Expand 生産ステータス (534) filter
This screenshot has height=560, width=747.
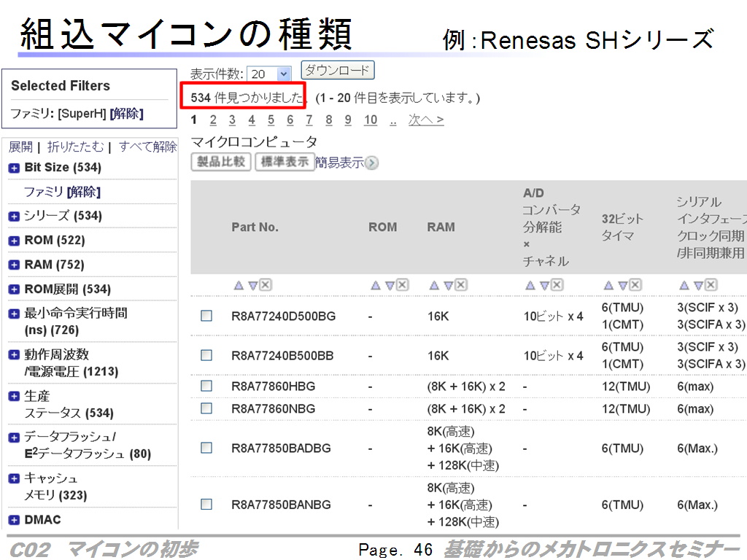point(15,396)
